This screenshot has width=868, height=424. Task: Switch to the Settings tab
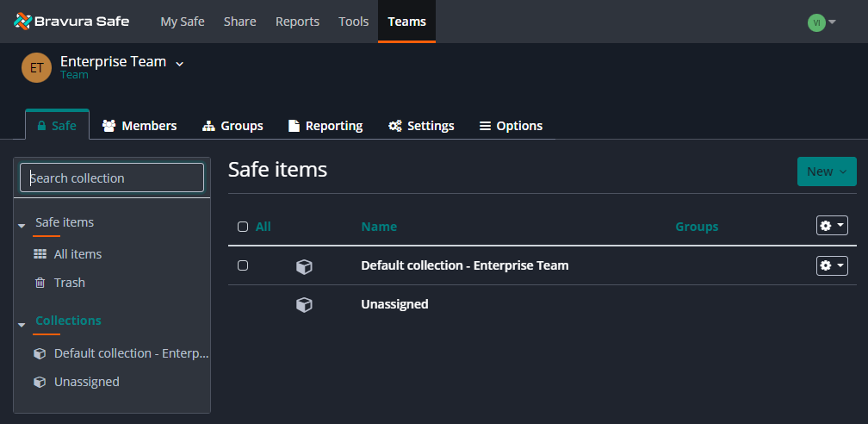coord(421,126)
